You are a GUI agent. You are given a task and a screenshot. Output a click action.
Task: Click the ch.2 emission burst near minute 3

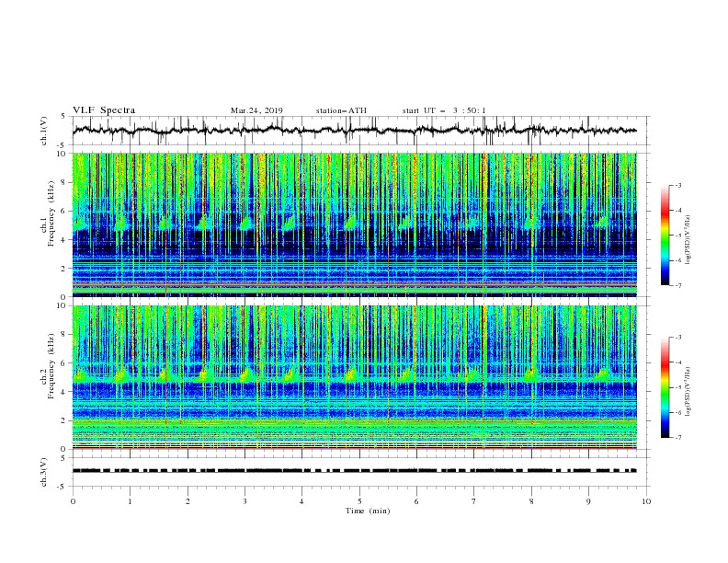coord(245,374)
